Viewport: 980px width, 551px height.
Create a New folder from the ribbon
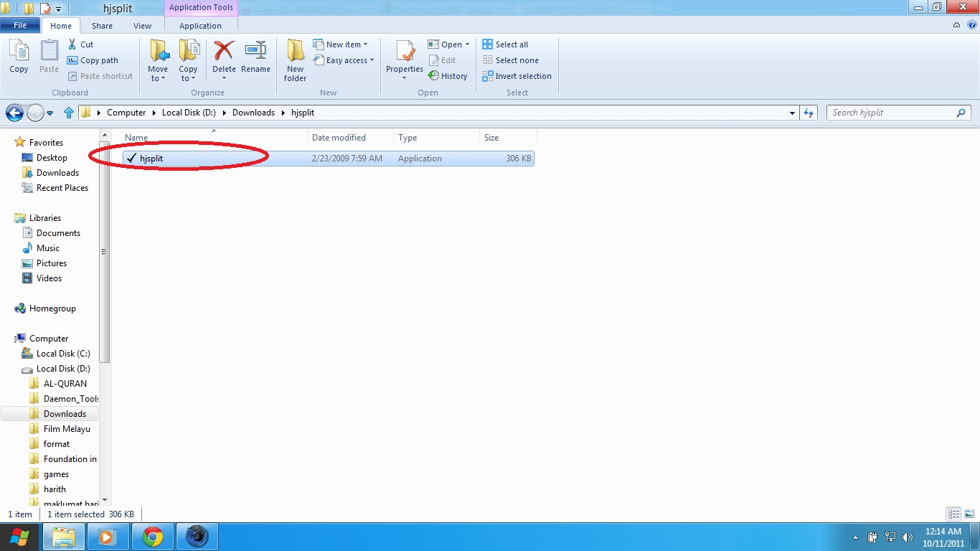click(x=295, y=60)
